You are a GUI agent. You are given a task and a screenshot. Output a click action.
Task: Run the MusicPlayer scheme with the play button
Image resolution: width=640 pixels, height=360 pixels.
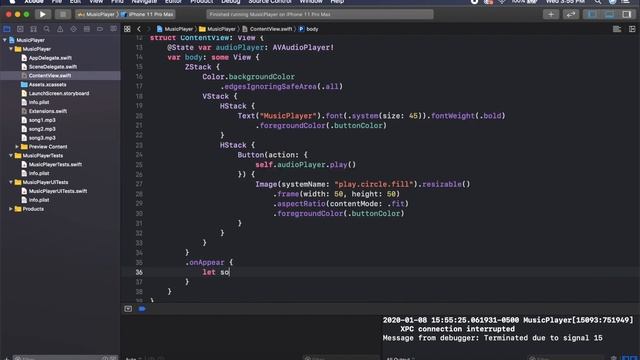click(x=42, y=14)
